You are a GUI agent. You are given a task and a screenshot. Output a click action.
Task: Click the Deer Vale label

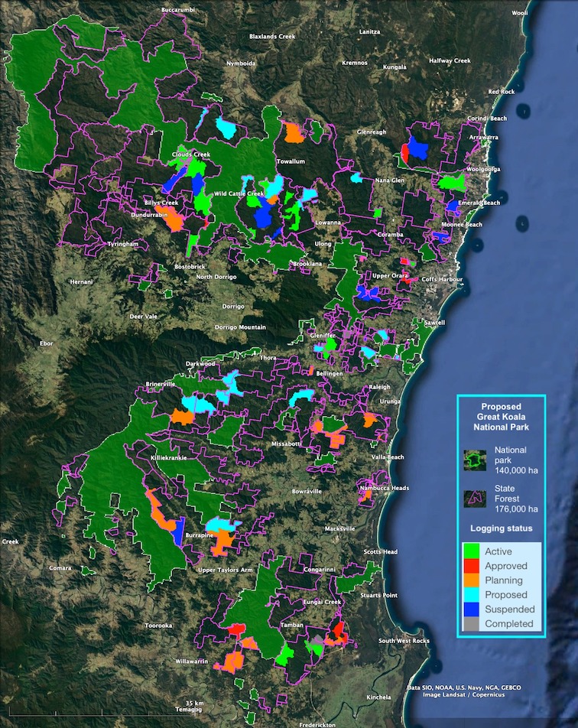(x=143, y=317)
